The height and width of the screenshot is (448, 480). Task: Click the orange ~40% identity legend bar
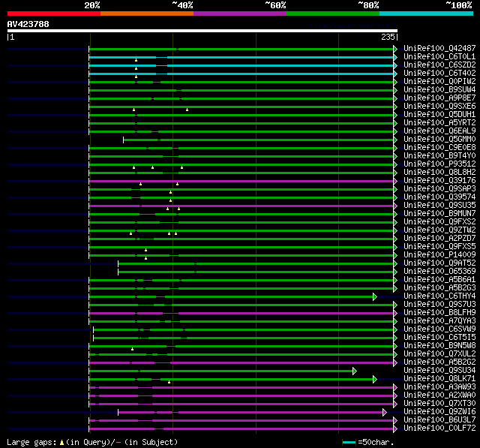[x=147, y=14]
